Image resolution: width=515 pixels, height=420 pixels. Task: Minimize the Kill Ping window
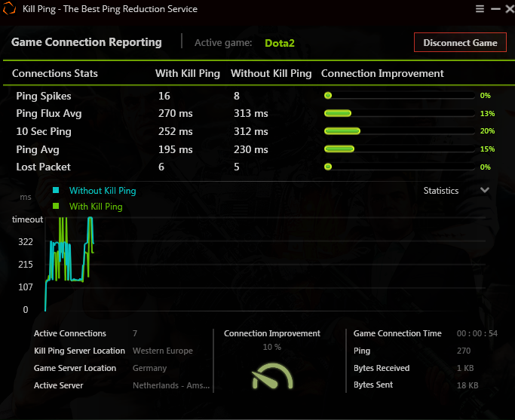point(495,9)
